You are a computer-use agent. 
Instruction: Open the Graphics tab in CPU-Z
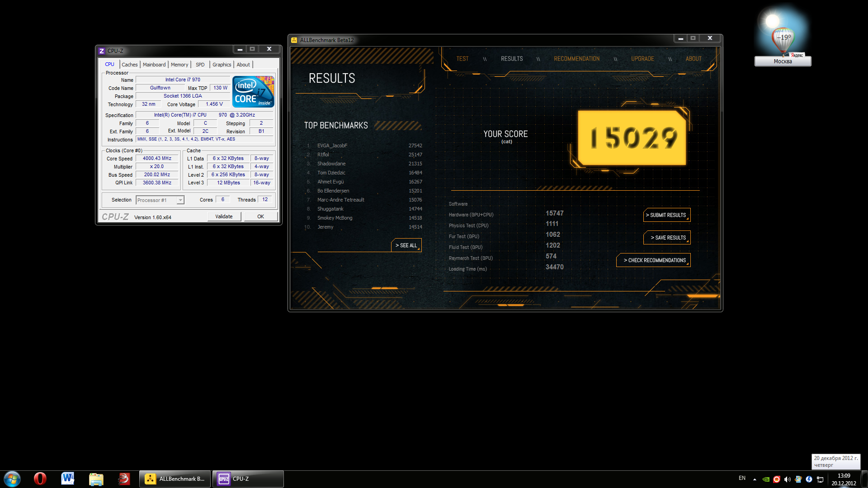(x=222, y=65)
